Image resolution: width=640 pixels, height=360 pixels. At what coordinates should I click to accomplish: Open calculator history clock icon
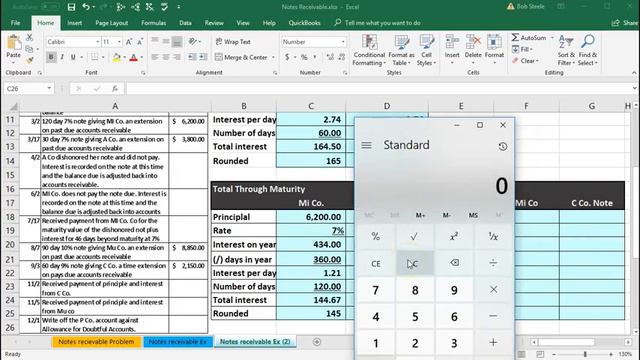pos(503,146)
